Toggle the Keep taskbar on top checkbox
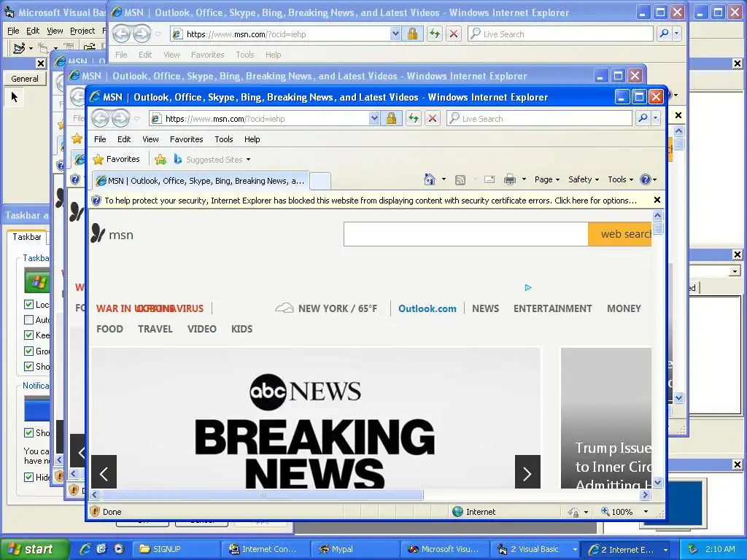This screenshot has width=747, height=560. 28,335
